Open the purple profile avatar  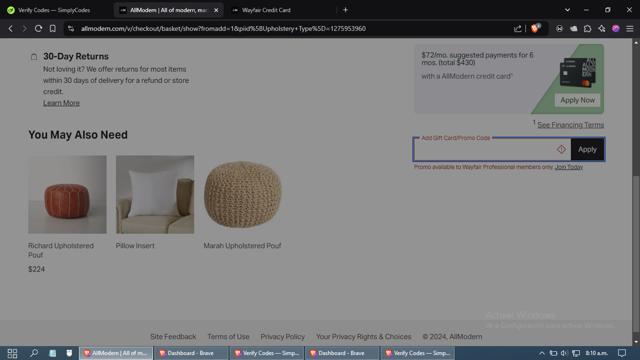616,29
